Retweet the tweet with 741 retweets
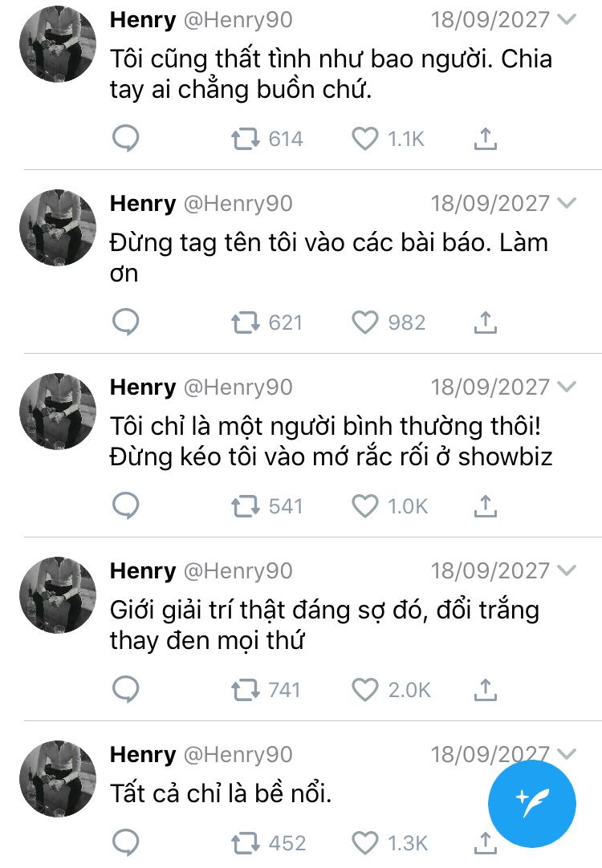This screenshot has height=868, width=602. click(x=246, y=690)
